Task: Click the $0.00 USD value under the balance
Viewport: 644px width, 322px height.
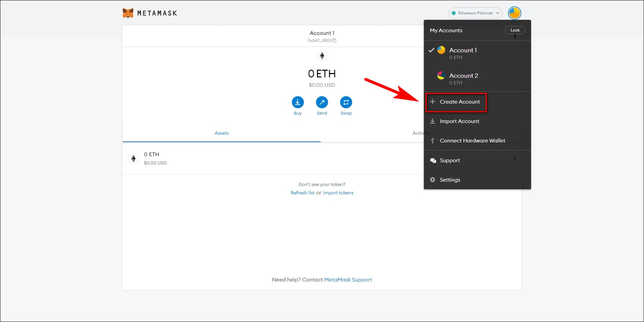Action: 322,85
